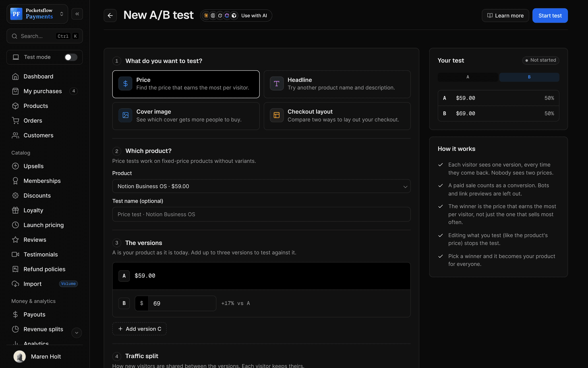
Task: Click the back arrow beside New A/B test
Action: pyautogui.click(x=110, y=16)
